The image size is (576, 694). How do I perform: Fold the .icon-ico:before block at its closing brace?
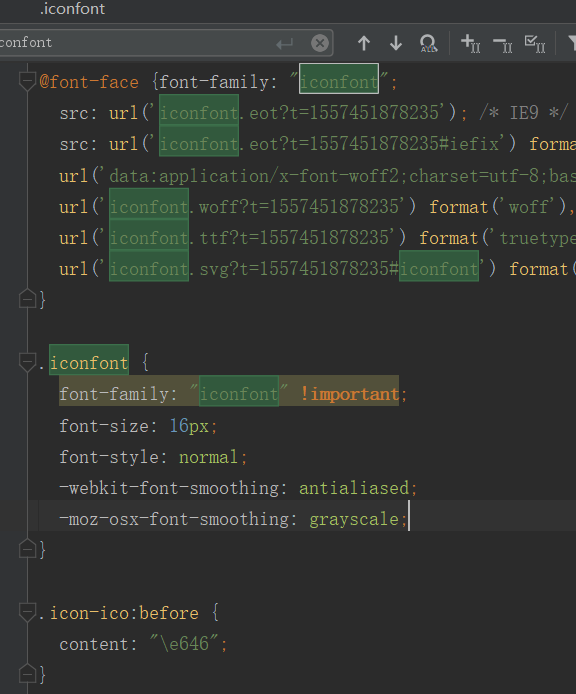(x=27, y=674)
